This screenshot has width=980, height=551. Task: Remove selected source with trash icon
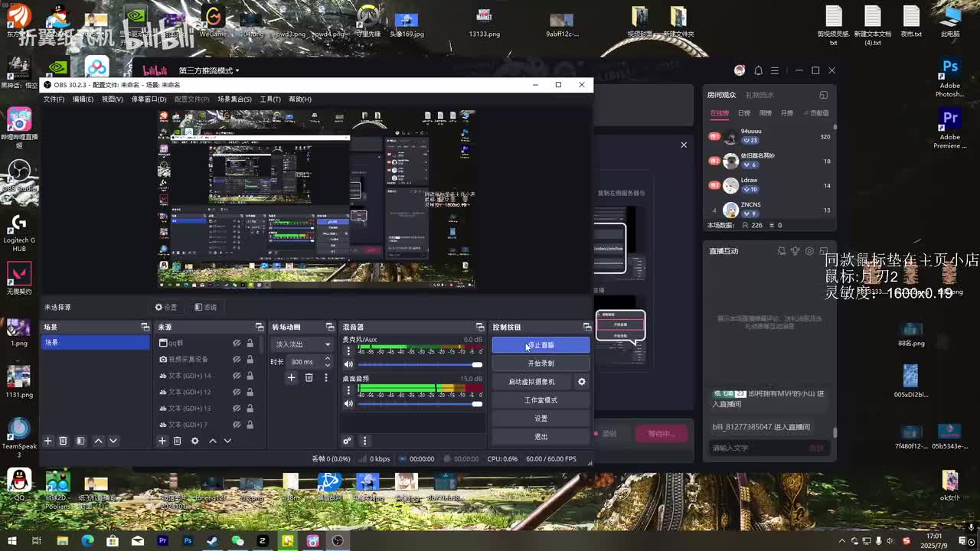[178, 441]
